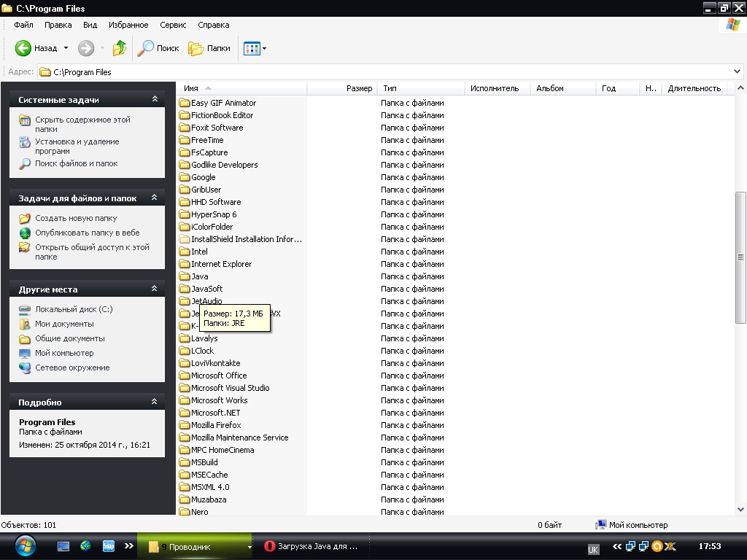This screenshot has width=747, height=560.
Task: Open the Назад history dropdown arrow
Action: [x=66, y=48]
